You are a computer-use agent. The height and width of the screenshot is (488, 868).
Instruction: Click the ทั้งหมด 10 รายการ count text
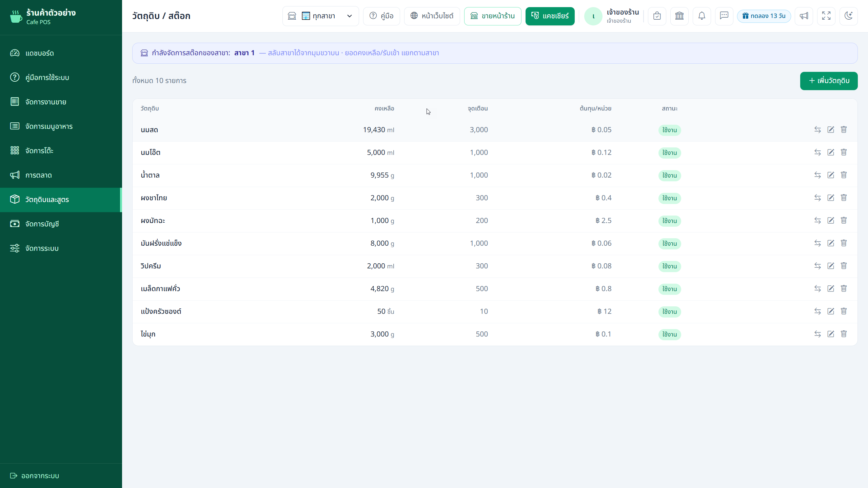pyautogui.click(x=159, y=81)
